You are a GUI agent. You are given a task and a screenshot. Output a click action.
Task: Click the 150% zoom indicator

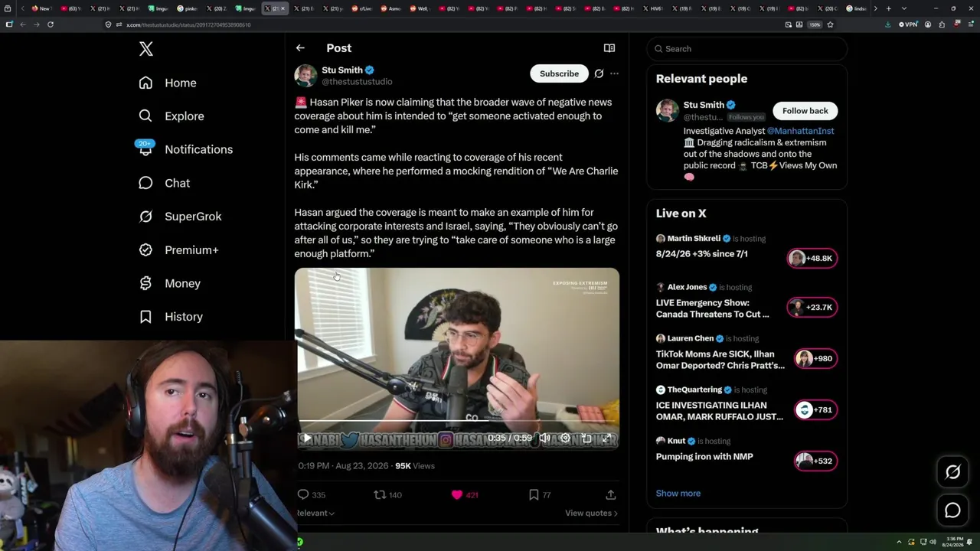point(815,24)
